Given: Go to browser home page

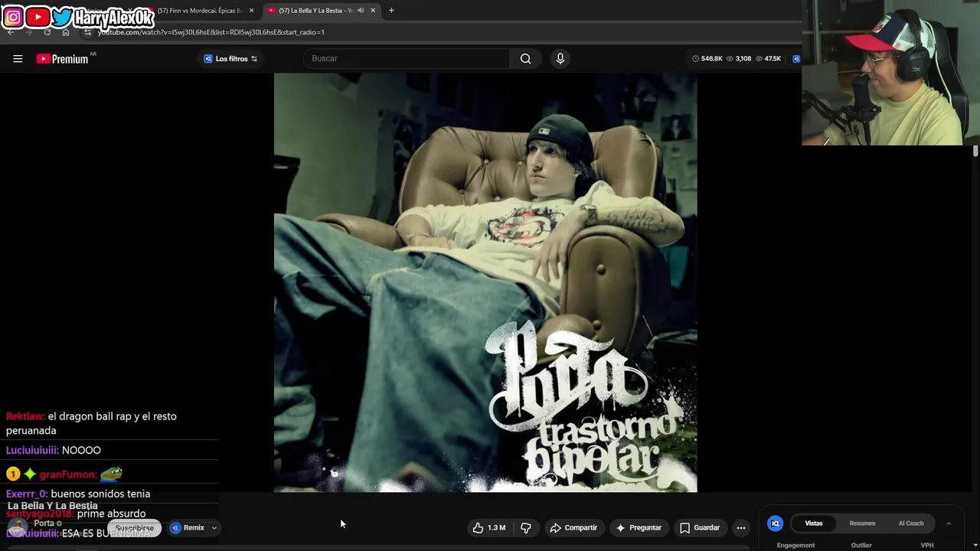Looking at the screenshot, I should coord(66,32).
